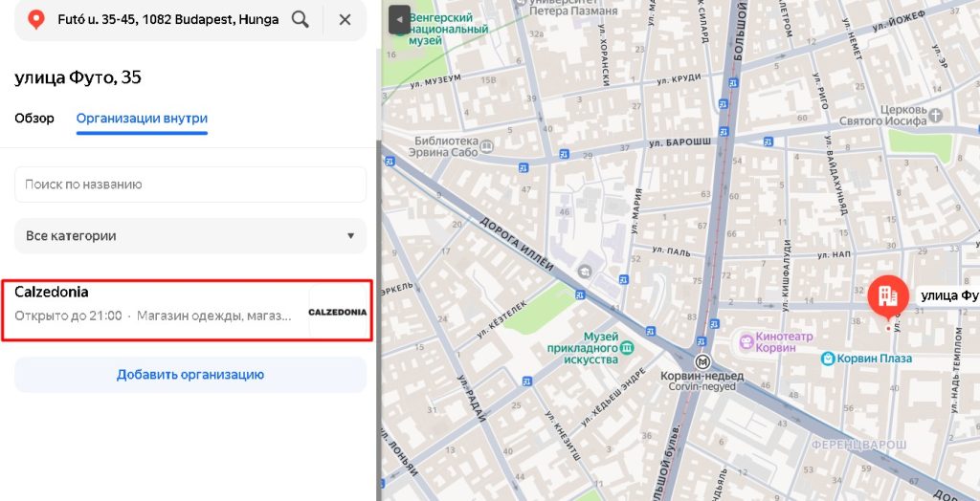Click the red building marker on map
This screenshot has width=980, height=501.
888,295
